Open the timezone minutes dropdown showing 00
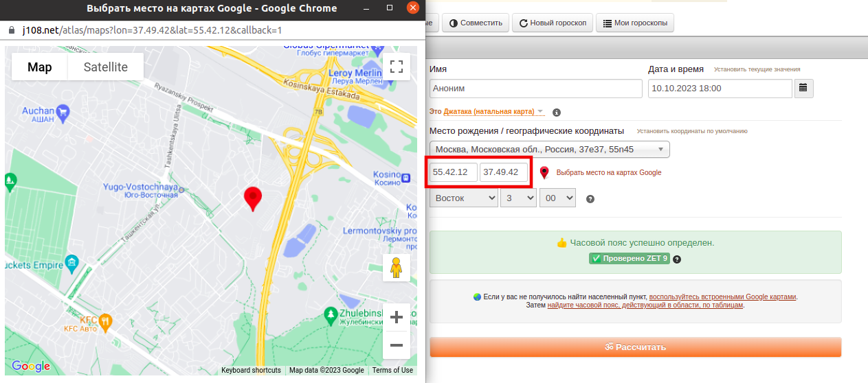Viewport: 868px width, 383px height. click(x=557, y=198)
